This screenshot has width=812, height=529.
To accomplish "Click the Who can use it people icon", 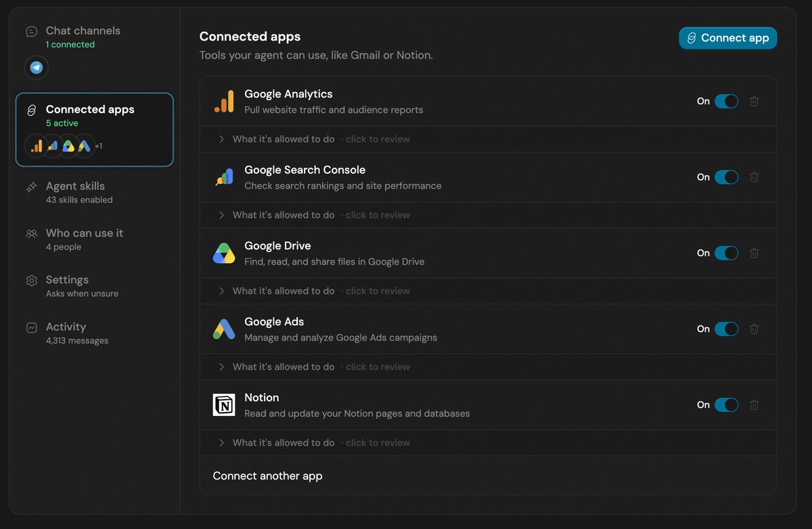I will pyautogui.click(x=32, y=234).
